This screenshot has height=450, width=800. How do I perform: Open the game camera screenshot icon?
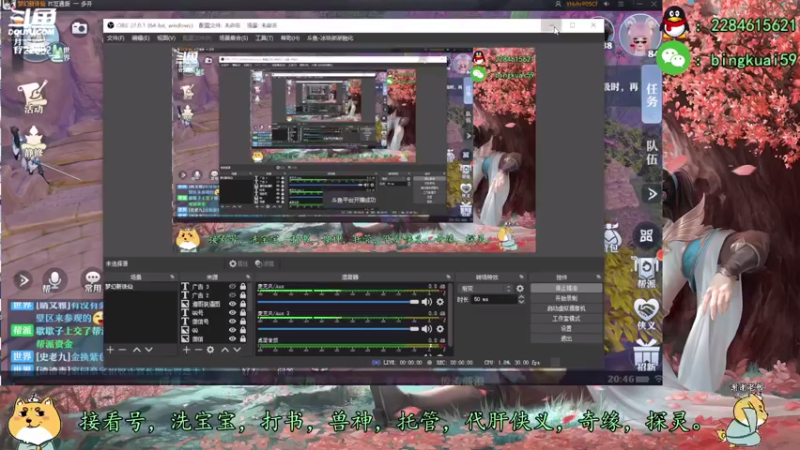coord(79,28)
